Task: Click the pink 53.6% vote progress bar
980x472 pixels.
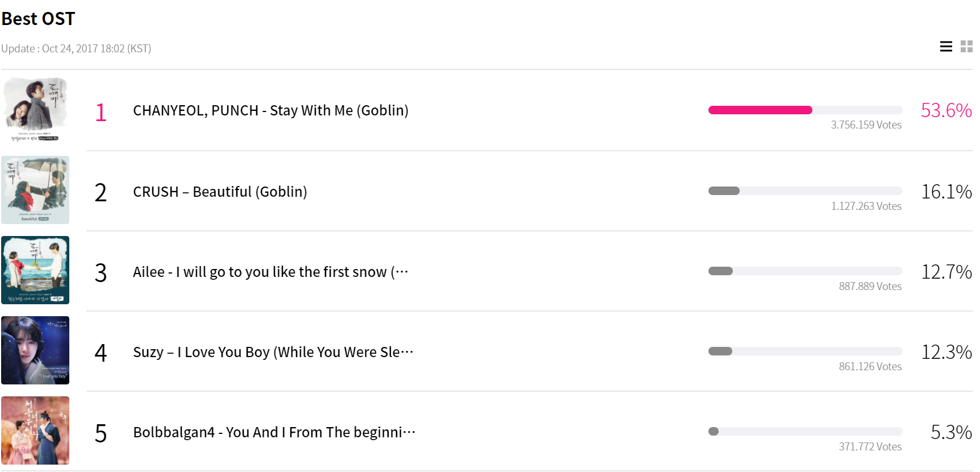Action: (805, 110)
